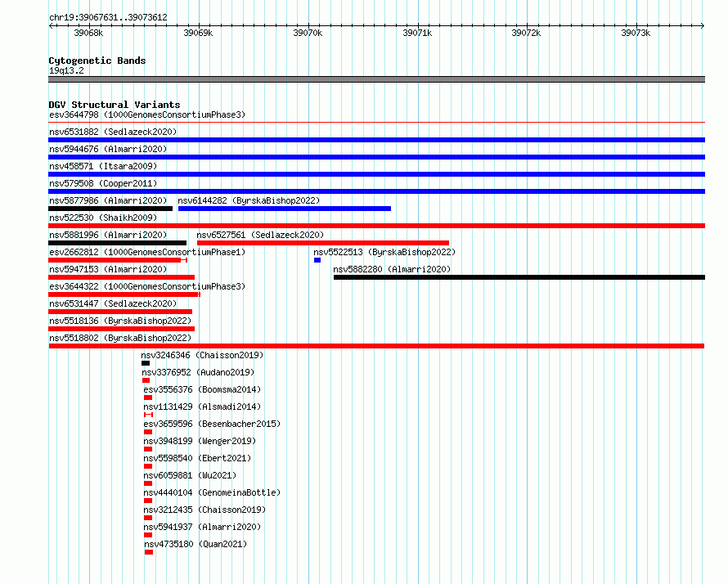Click the nsv6059881 (Wu2021) label
Image resolution: width=728 pixels, height=584 pixels.
pos(190,475)
